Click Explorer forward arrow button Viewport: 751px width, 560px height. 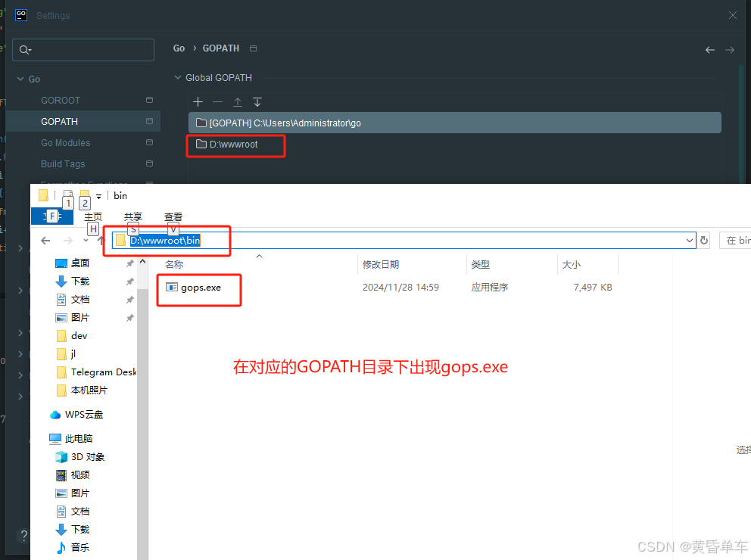point(68,241)
